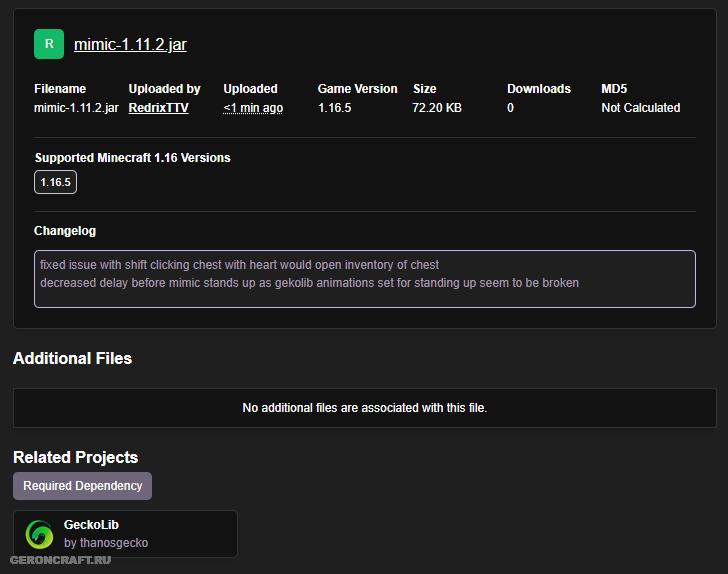
Task: Click the 'No additional files' message row
Action: pyautogui.click(x=364, y=408)
